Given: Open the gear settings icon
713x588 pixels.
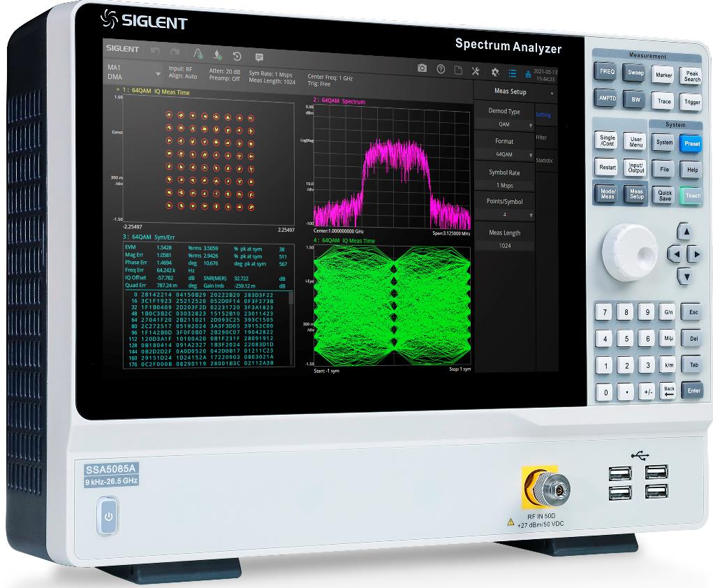Looking at the screenshot, I should (495, 71).
